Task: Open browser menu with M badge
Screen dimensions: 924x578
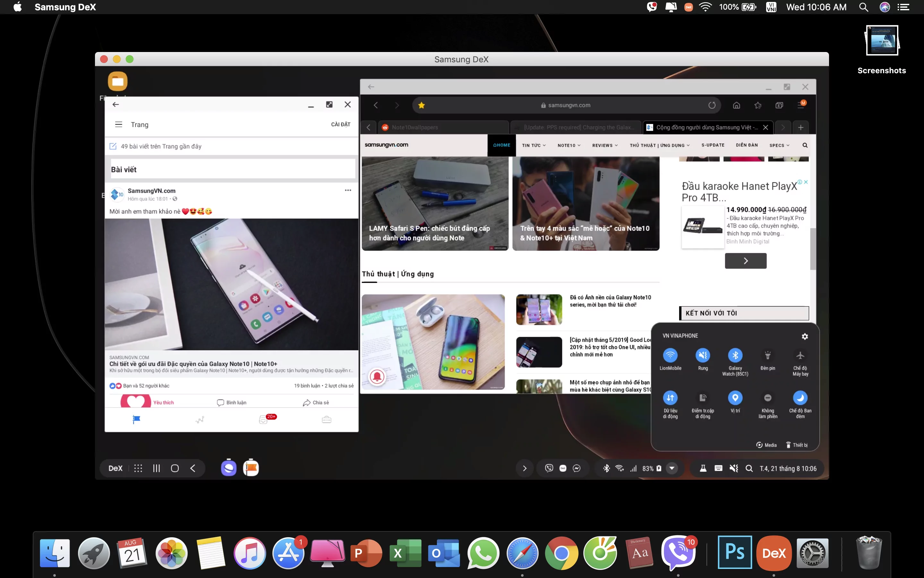Action: 801,104
